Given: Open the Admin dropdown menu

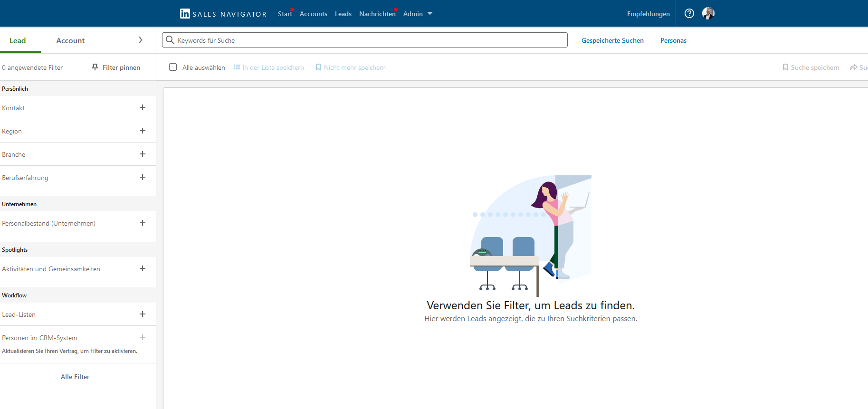Looking at the screenshot, I should tap(418, 14).
